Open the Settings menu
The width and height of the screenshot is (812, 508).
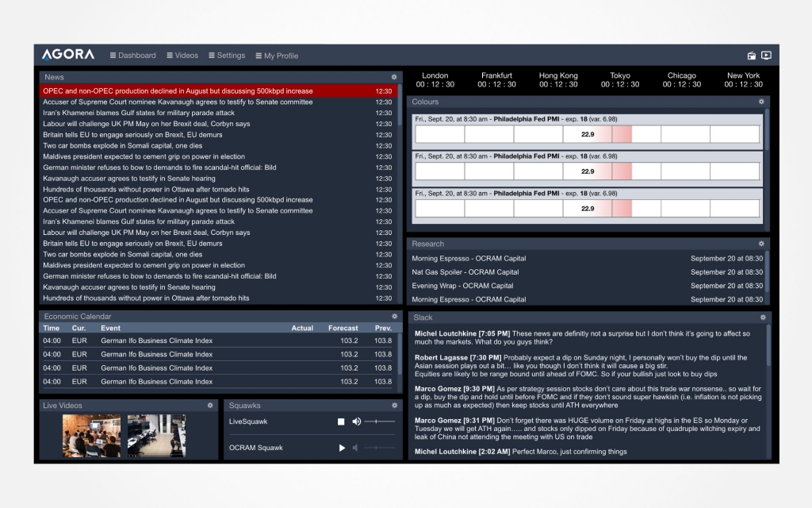click(227, 56)
